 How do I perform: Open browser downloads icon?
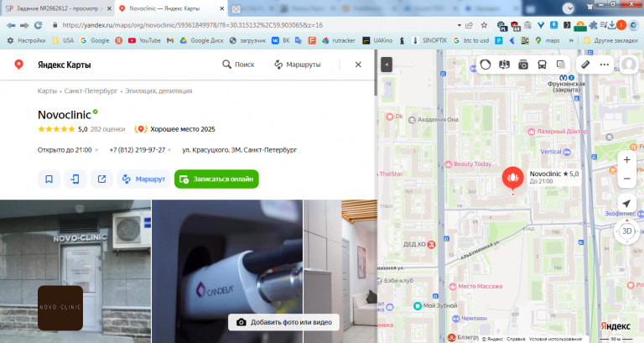point(612,25)
